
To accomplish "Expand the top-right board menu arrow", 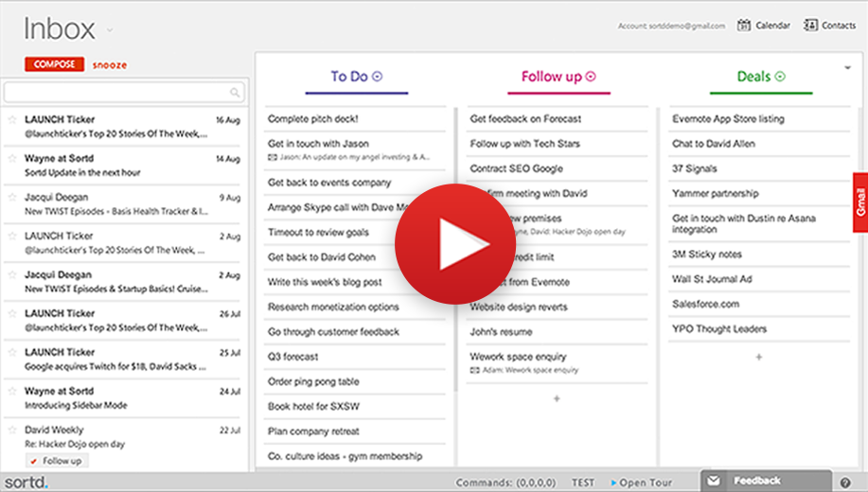I will click(847, 68).
